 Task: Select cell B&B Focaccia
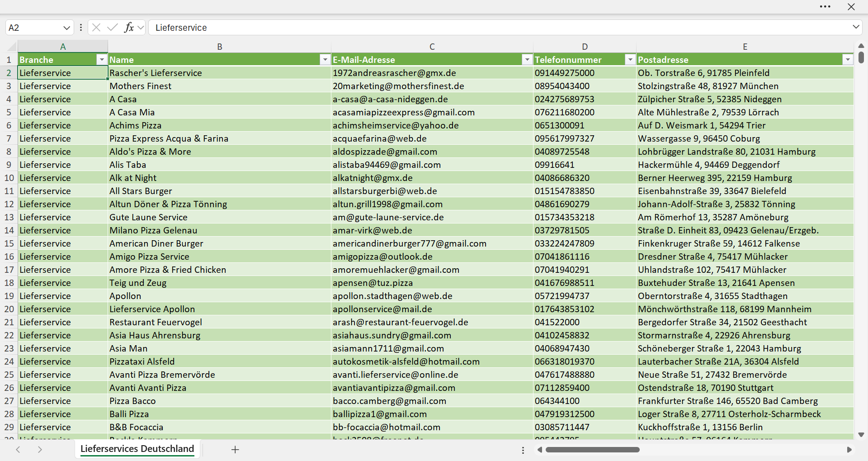tap(220, 427)
